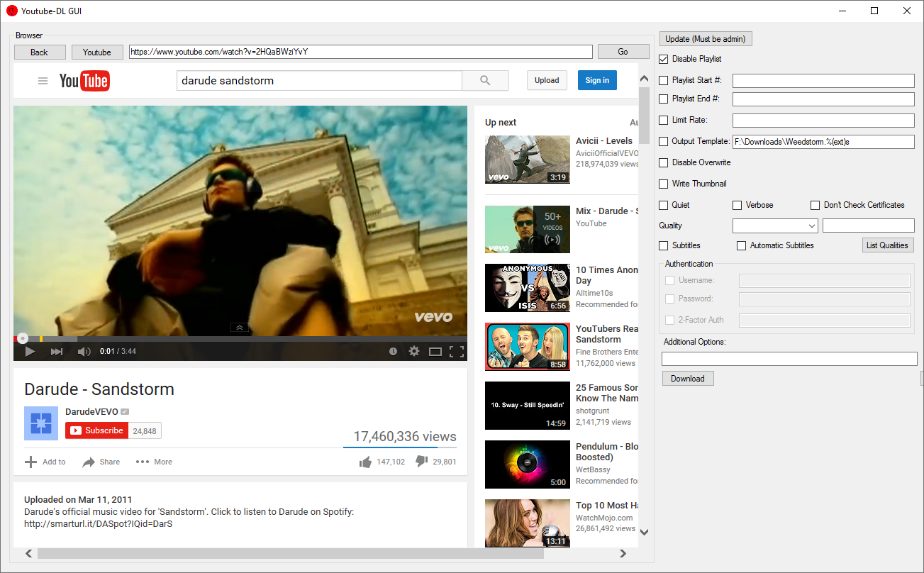Click the blue Sign in button
The width and height of the screenshot is (924, 573).
(x=597, y=80)
